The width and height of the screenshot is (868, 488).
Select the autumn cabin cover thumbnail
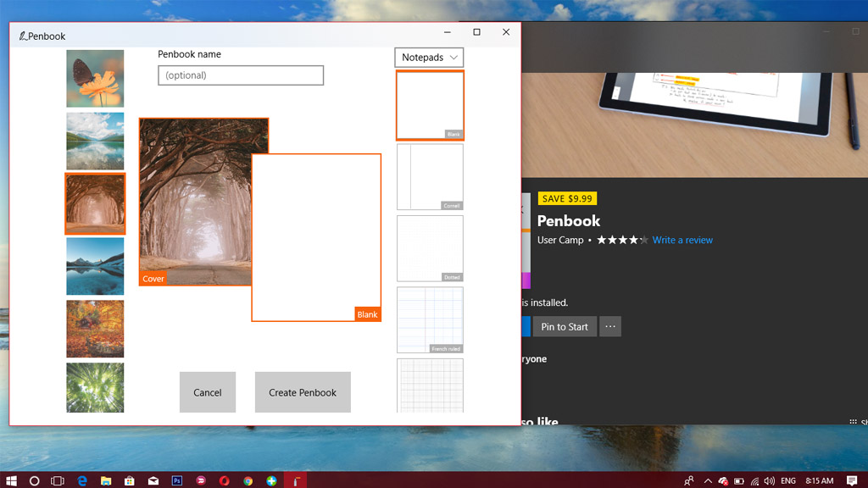(x=95, y=329)
